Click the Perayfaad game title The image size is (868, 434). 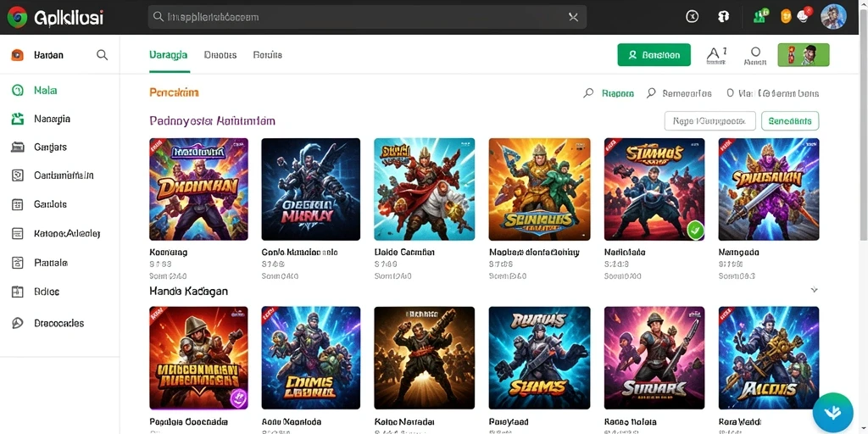(x=509, y=422)
